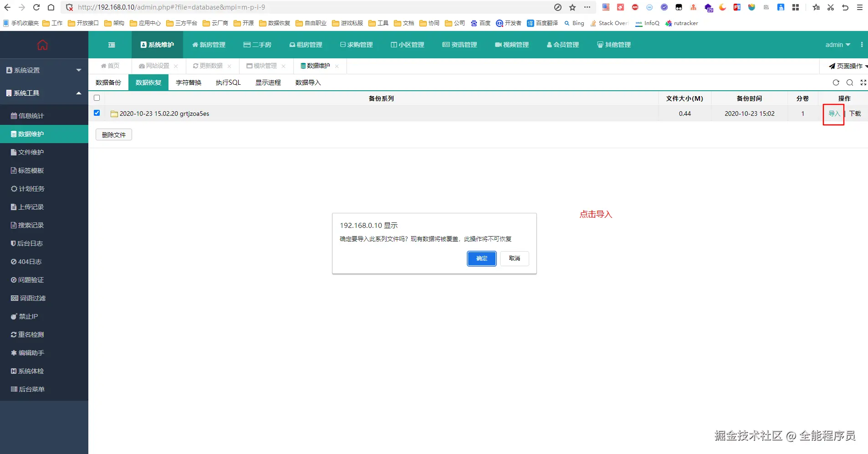This screenshot has width=868, height=454.
Task: Open the admin user dropdown
Action: [x=837, y=45]
